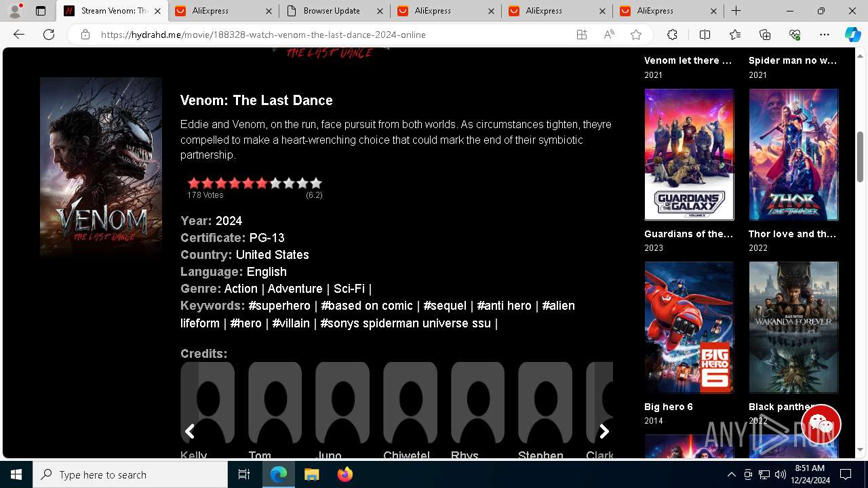This screenshot has width=868, height=488.
Task: Open the tab actions menu icon
Action: [x=41, y=11]
